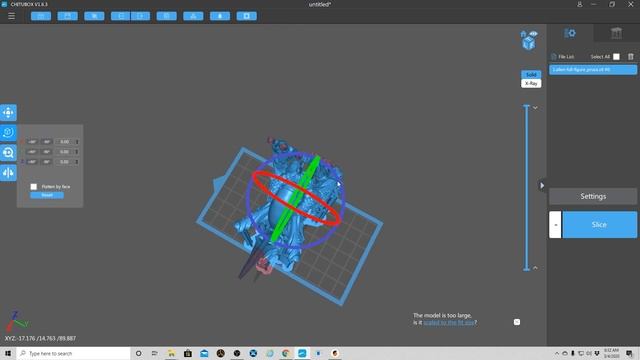Image resolution: width=640 pixels, height=360 pixels.
Task: Open the Windows Start menu
Action: pyautogui.click(x=8, y=353)
